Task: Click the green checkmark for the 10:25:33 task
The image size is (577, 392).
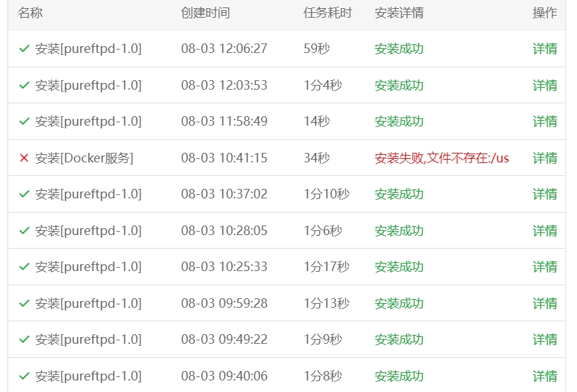Action: [x=24, y=267]
